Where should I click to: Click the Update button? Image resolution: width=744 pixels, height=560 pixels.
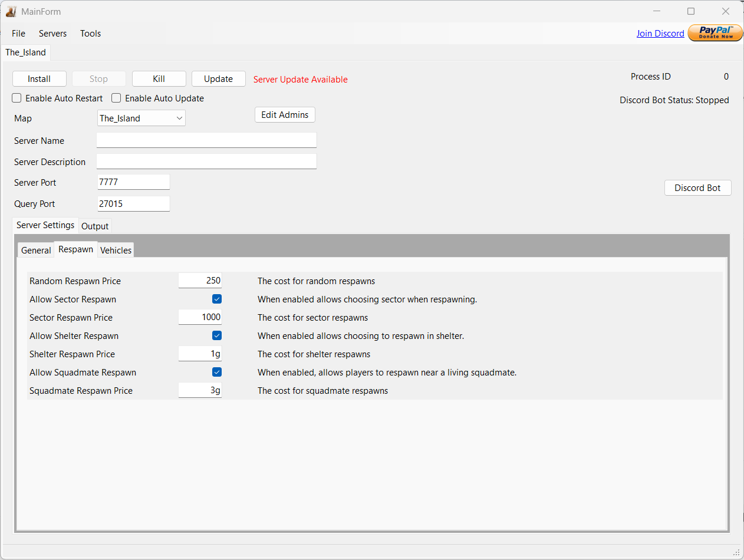tap(219, 79)
